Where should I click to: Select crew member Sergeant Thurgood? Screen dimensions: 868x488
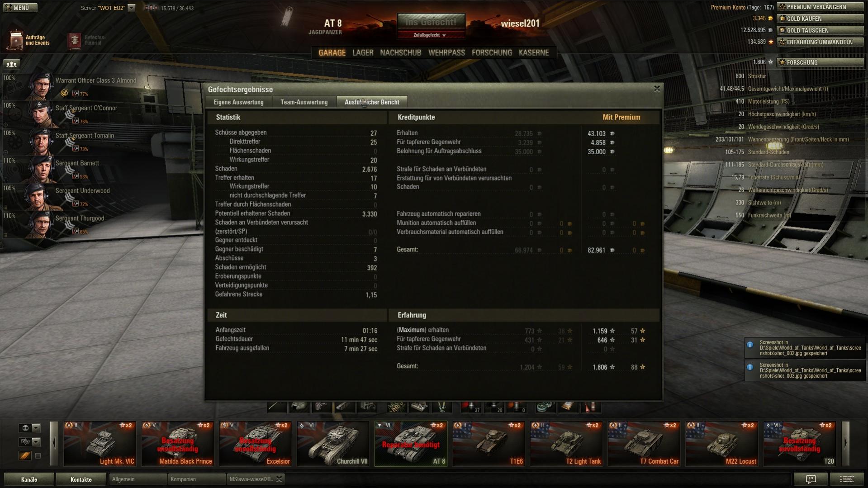click(x=72, y=225)
